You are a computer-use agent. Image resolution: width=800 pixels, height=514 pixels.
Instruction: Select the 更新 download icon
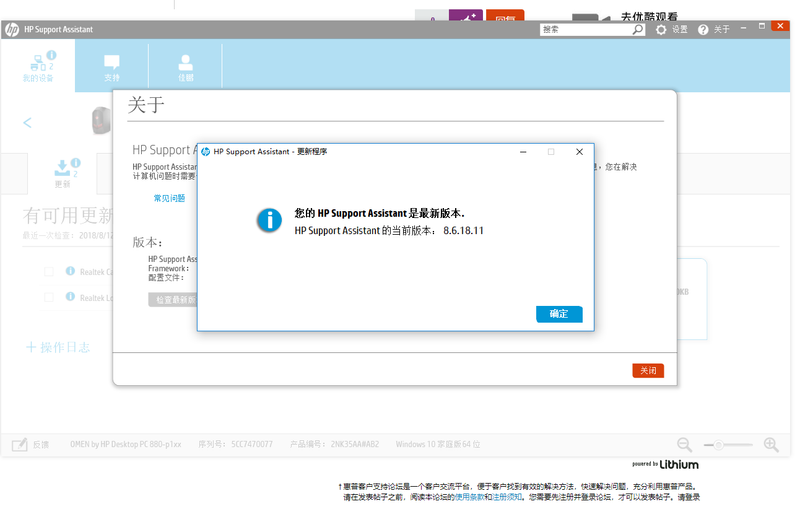62,168
